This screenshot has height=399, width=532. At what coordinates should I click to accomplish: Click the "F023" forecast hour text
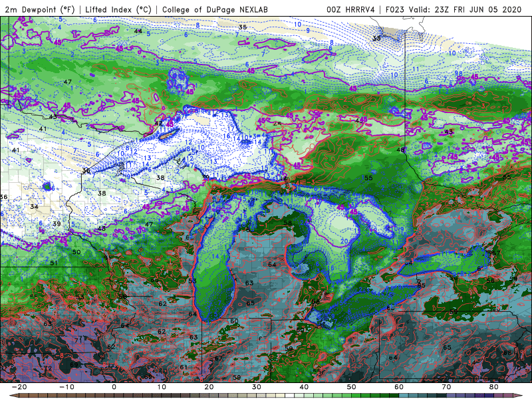[394, 9]
